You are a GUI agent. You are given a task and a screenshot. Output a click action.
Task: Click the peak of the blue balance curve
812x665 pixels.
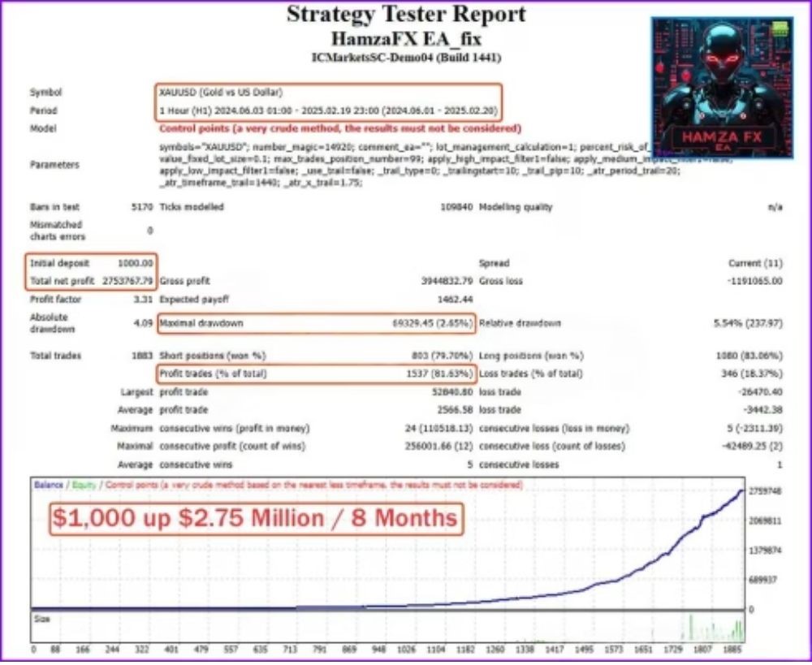(x=741, y=491)
